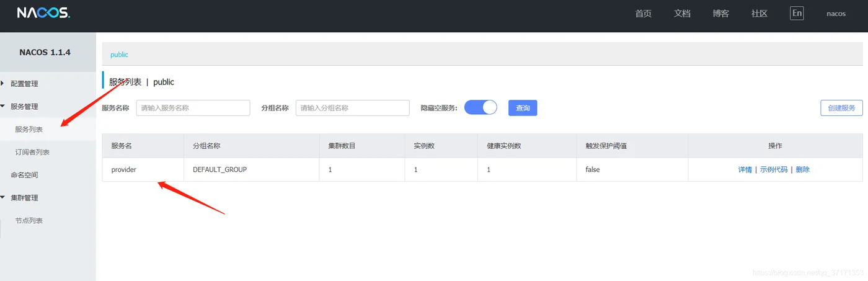868x281 pixels.
Task: Click the 触发保护阈值 column header
Action: (x=632, y=146)
